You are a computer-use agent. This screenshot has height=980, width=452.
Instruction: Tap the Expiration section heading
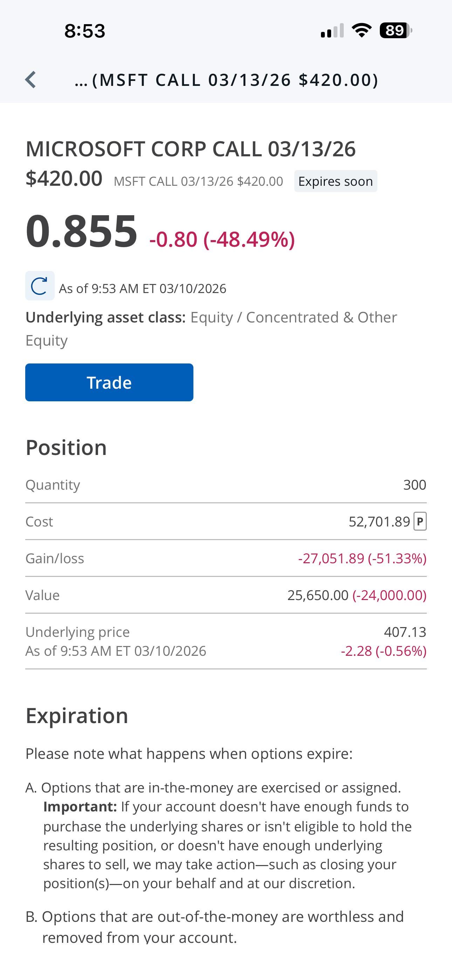tap(77, 716)
